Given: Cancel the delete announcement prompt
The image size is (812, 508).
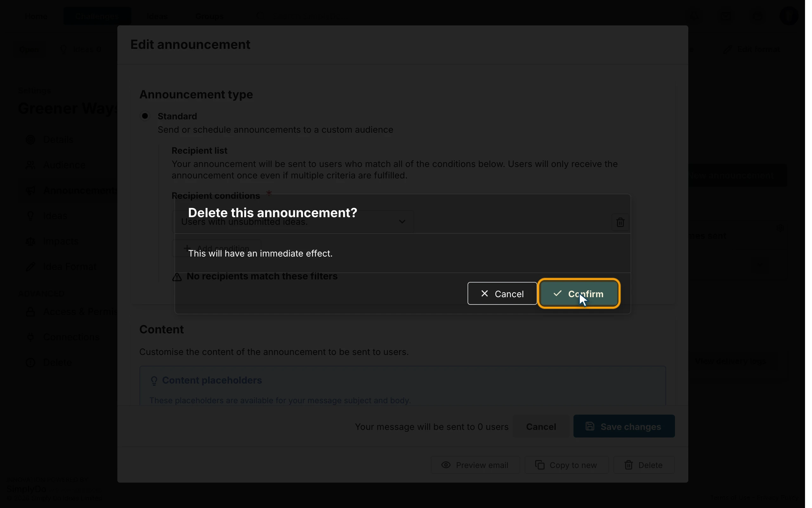Looking at the screenshot, I should (502, 294).
